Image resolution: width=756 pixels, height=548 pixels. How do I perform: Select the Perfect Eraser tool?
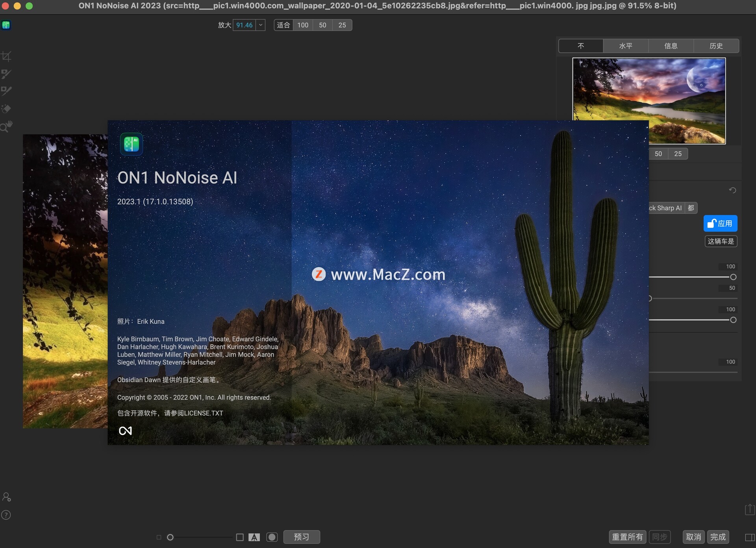coord(6,109)
